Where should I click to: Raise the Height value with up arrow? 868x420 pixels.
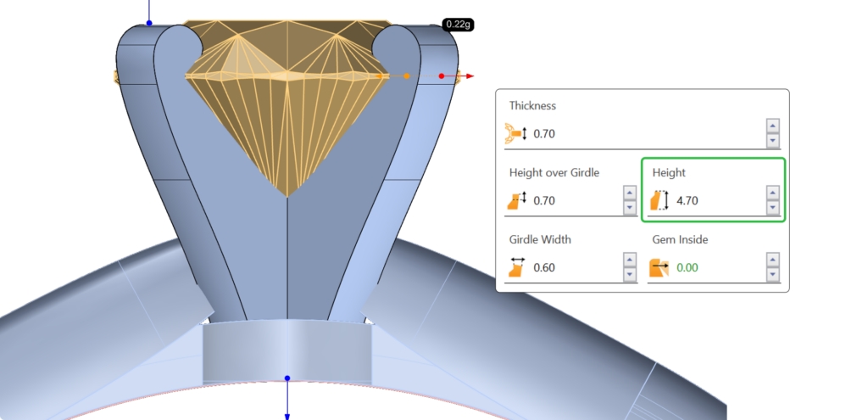(772, 193)
